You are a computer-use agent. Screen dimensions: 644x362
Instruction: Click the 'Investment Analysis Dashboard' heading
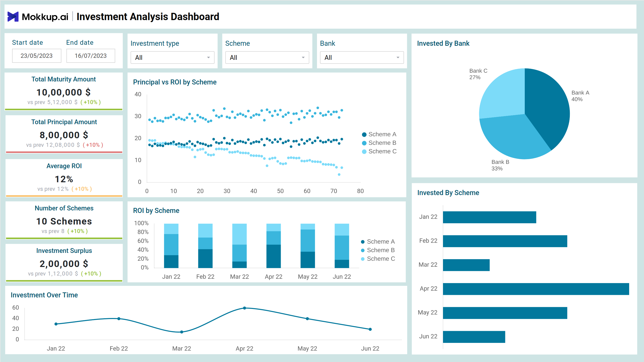[148, 17]
